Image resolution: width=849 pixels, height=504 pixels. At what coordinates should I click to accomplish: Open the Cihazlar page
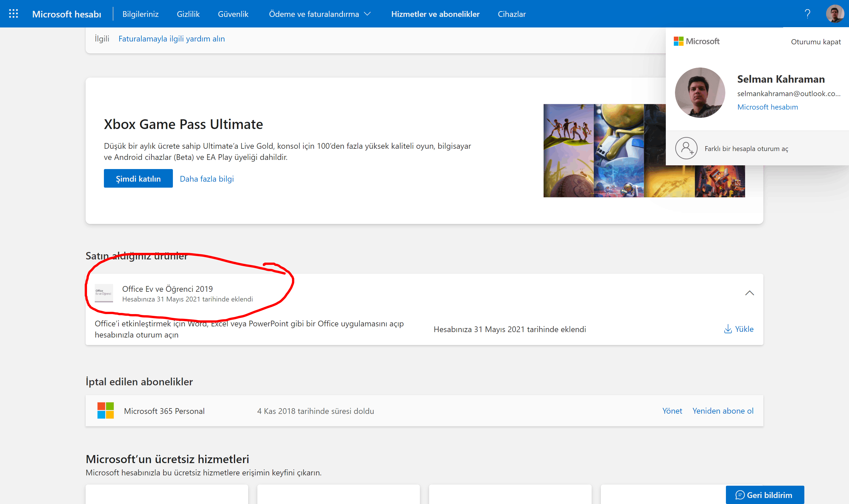click(512, 14)
